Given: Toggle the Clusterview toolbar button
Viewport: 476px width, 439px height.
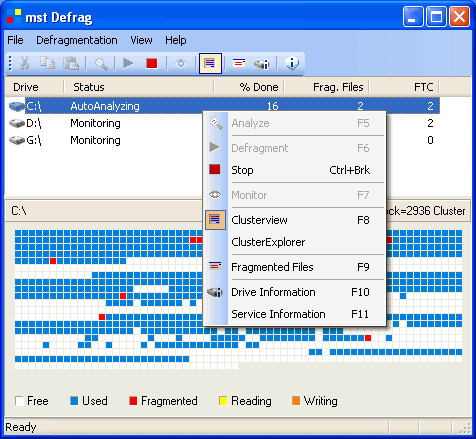Looking at the screenshot, I should pos(210,63).
